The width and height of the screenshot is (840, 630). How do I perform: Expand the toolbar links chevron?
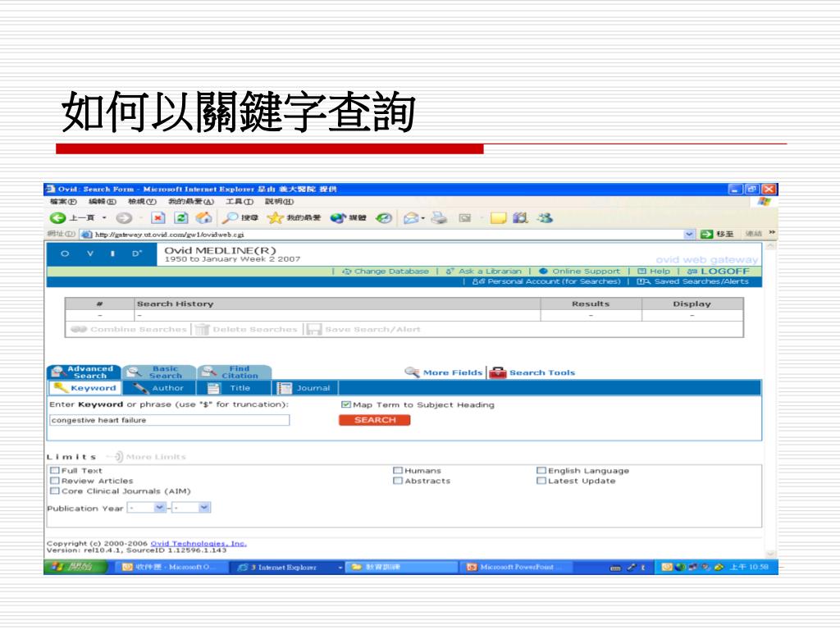pyautogui.click(x=772, y=232)
